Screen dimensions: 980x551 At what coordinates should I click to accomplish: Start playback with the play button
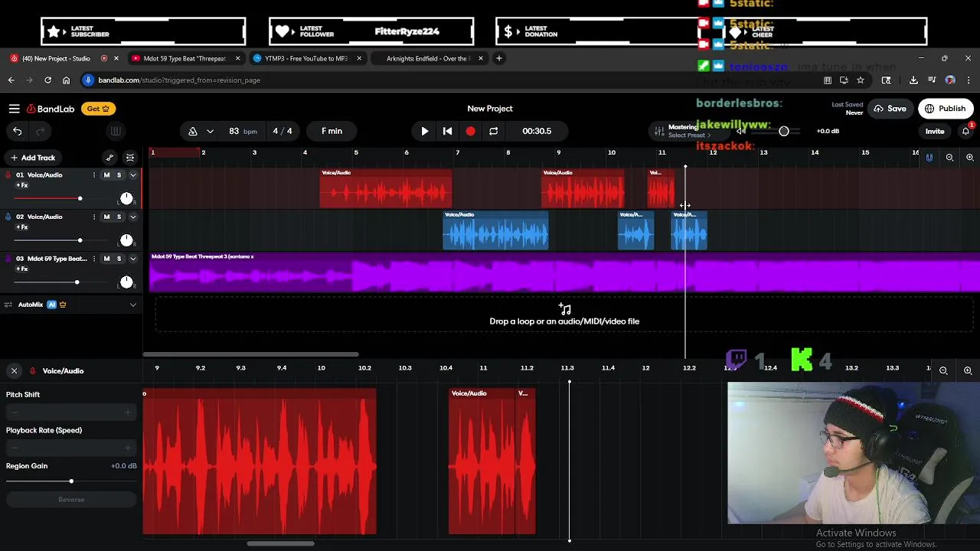[425, 131]
